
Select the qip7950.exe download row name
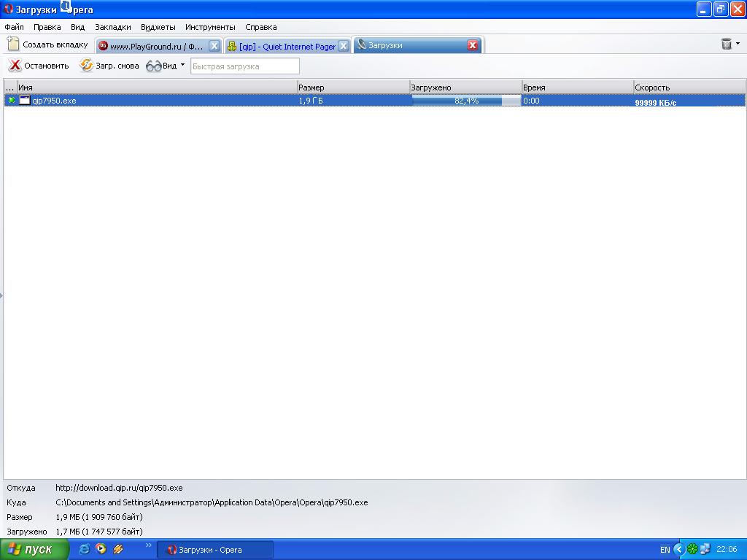click(54, 101)
